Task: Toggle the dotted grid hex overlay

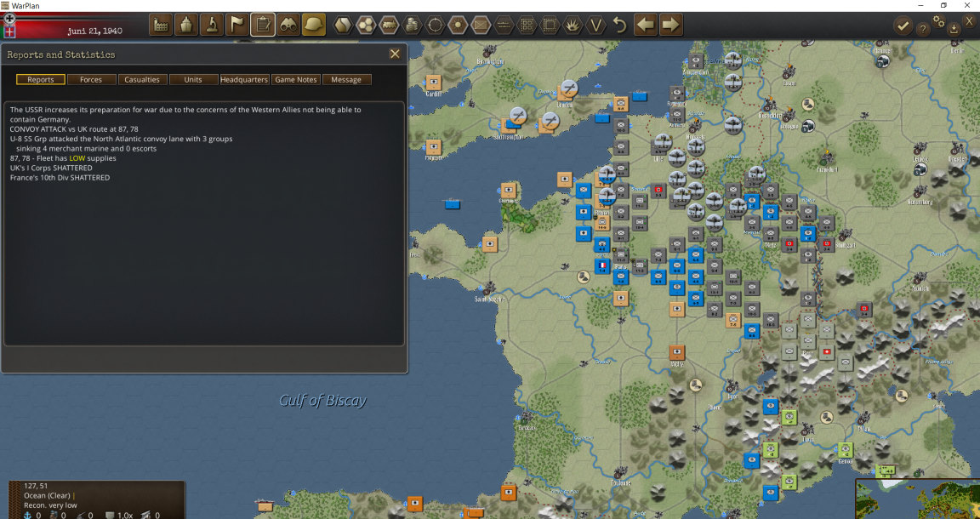Action: click(527, 26)
